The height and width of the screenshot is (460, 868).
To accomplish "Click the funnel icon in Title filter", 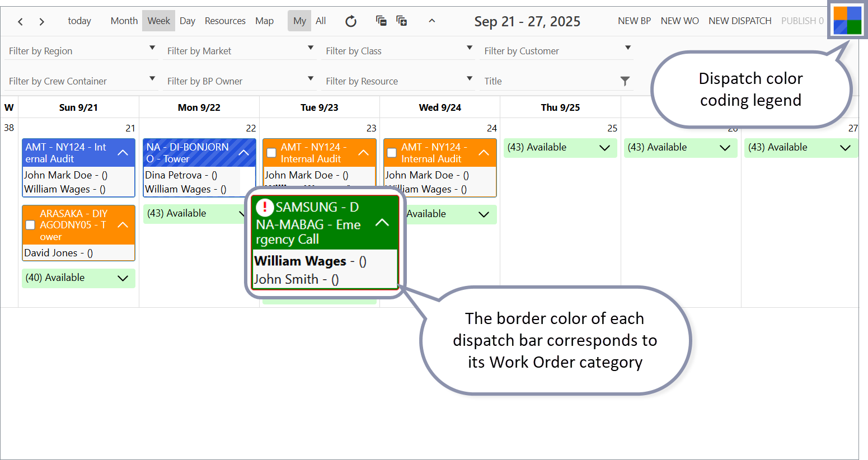I will coord(625,81).
